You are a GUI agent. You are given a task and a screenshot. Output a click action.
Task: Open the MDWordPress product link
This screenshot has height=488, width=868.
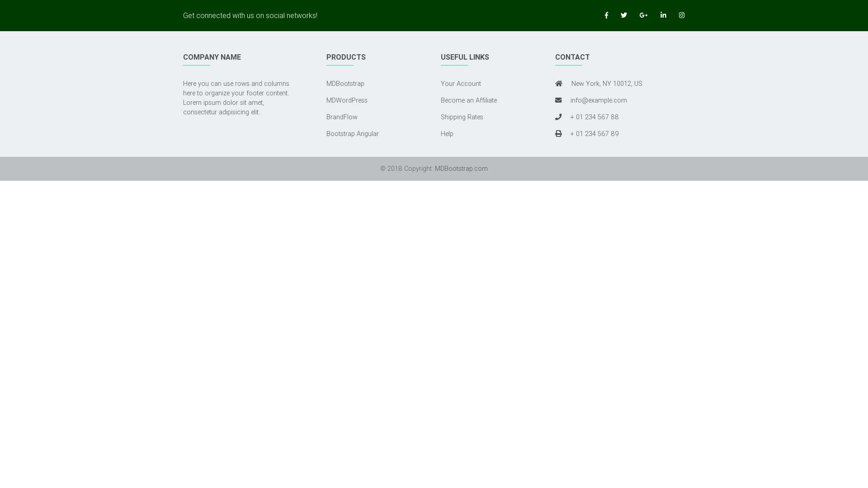(347, 100)
